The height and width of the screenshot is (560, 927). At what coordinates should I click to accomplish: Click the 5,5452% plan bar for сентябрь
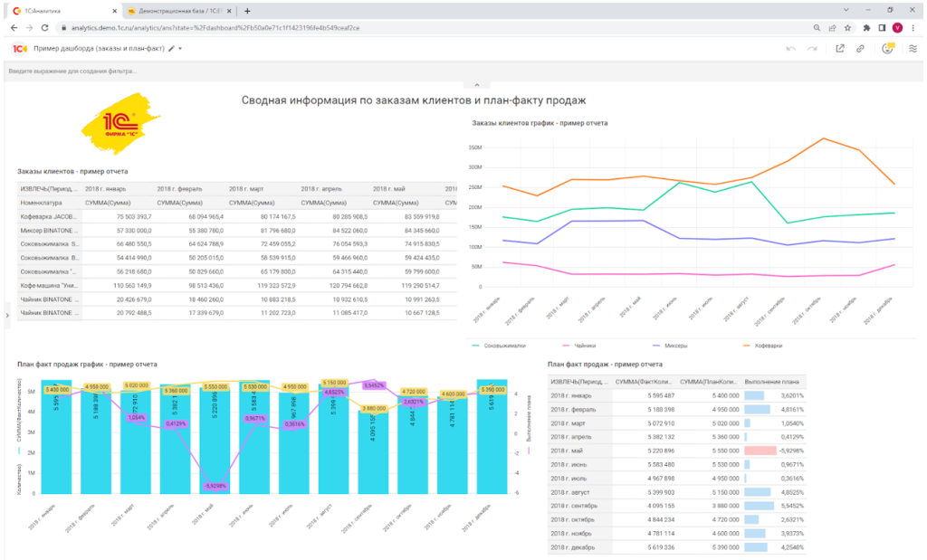tap(760, 506)
